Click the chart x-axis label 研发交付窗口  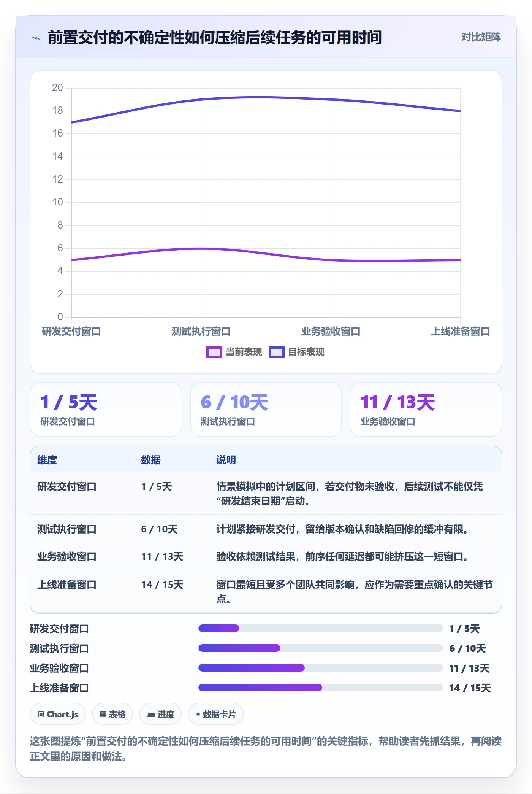[71, 332]
